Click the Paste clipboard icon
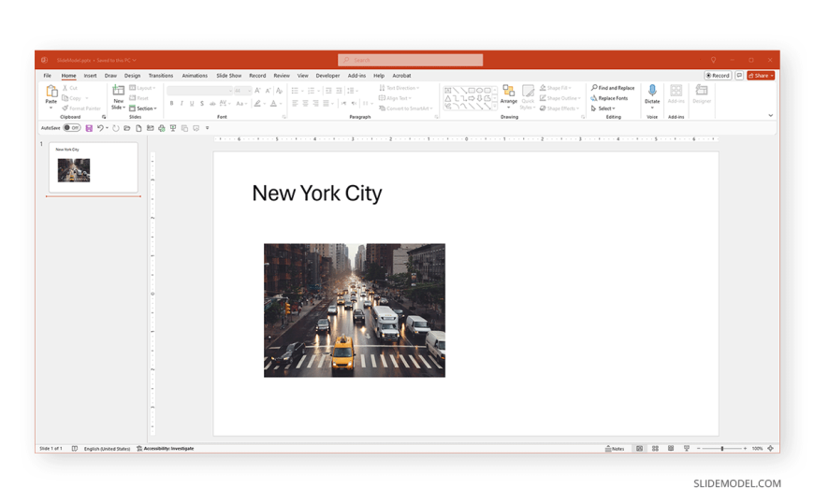The height and width of the screenshot is (504, 814). (x=51, y=92)
